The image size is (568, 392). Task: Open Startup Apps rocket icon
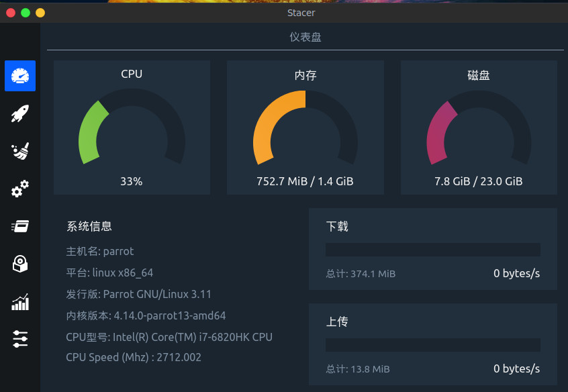(20, 113)
